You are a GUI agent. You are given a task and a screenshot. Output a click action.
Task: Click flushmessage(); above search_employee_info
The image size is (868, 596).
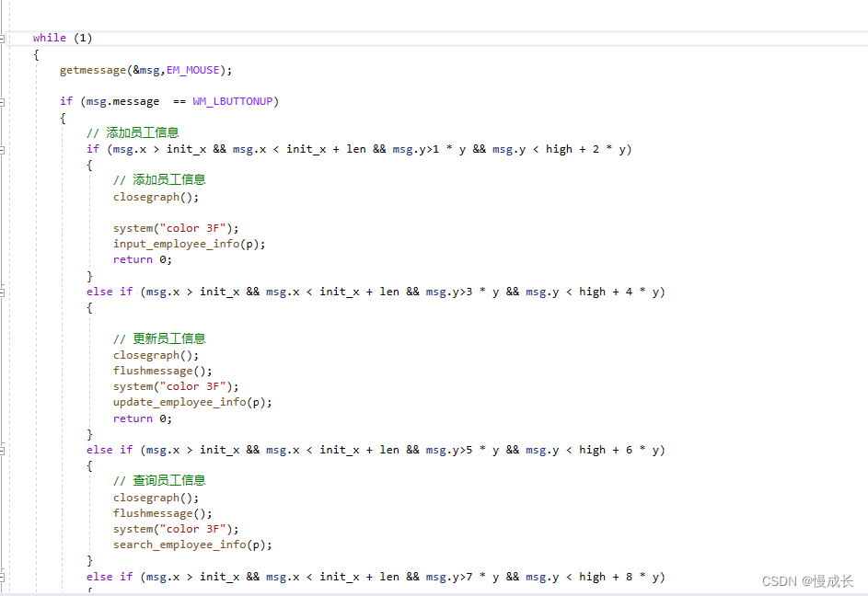[x=162, y=513]
